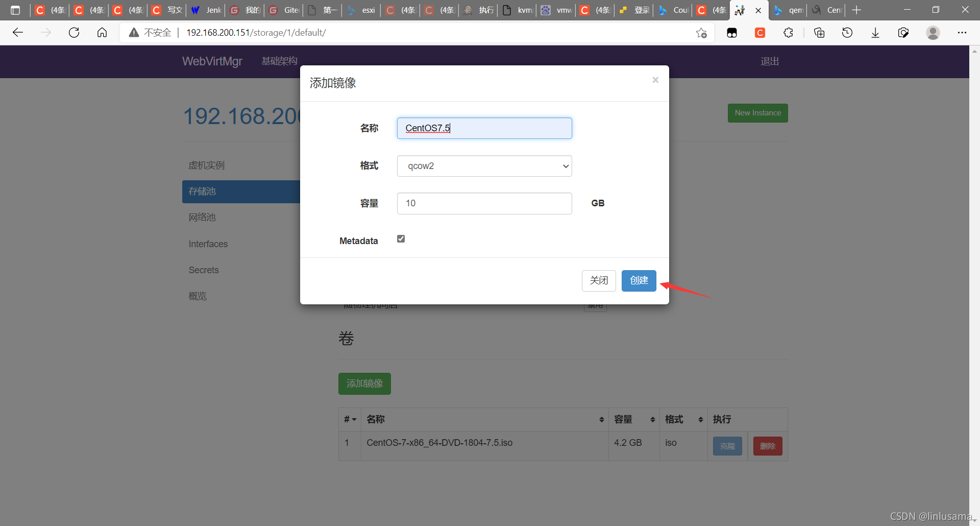Click the browser back arrow
980x526 pixels.
pyautogui.click(x=18, y=33)
